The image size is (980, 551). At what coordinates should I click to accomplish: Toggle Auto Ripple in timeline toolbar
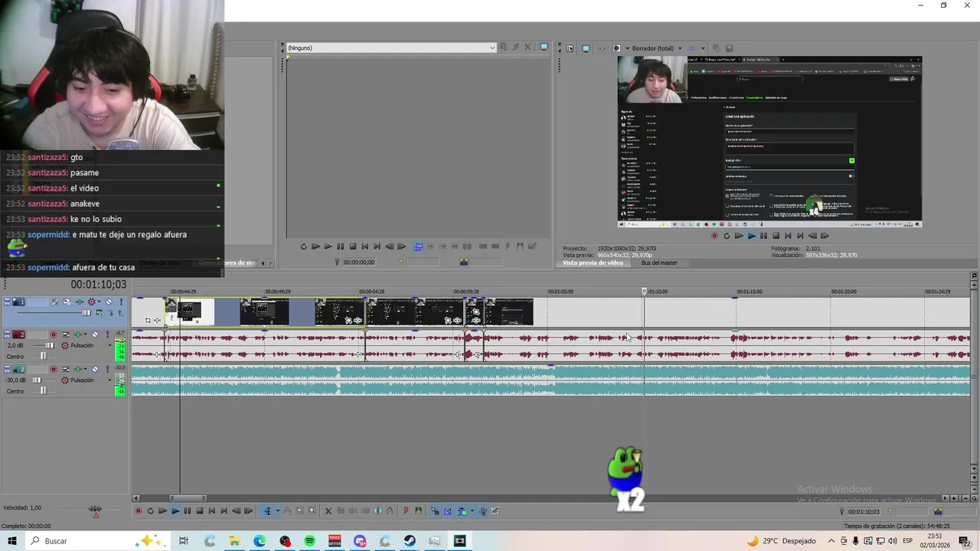[462, 511]
